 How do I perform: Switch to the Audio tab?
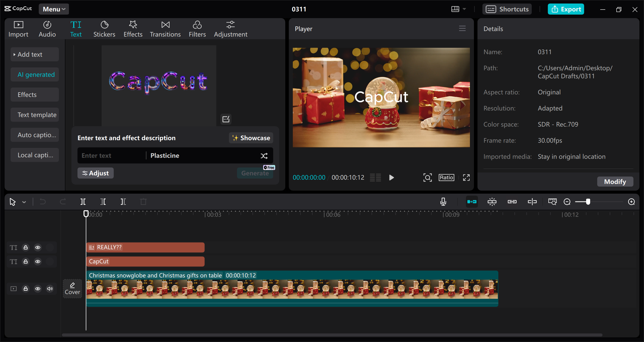click(47, 28)
